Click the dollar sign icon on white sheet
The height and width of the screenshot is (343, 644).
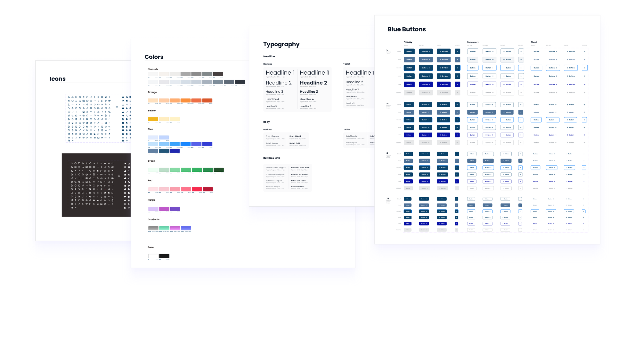coord(98,101)
